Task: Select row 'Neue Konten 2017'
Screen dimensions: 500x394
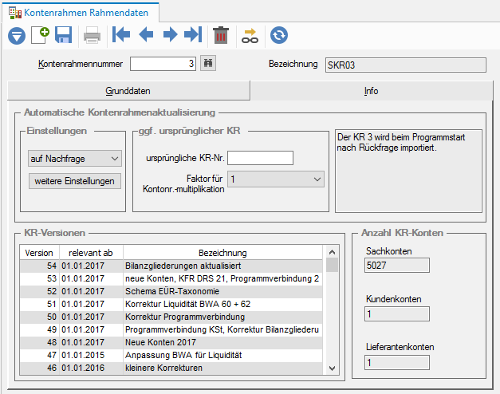Action: click(x=171, y=342)
